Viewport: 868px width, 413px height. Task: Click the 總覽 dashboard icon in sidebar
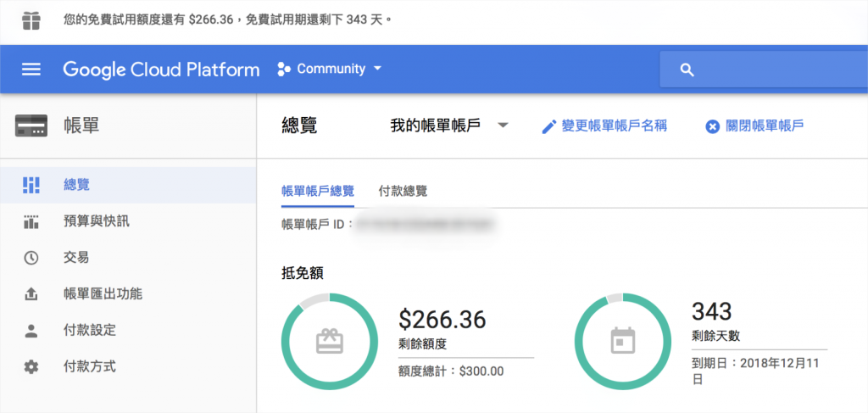point(31,185)
